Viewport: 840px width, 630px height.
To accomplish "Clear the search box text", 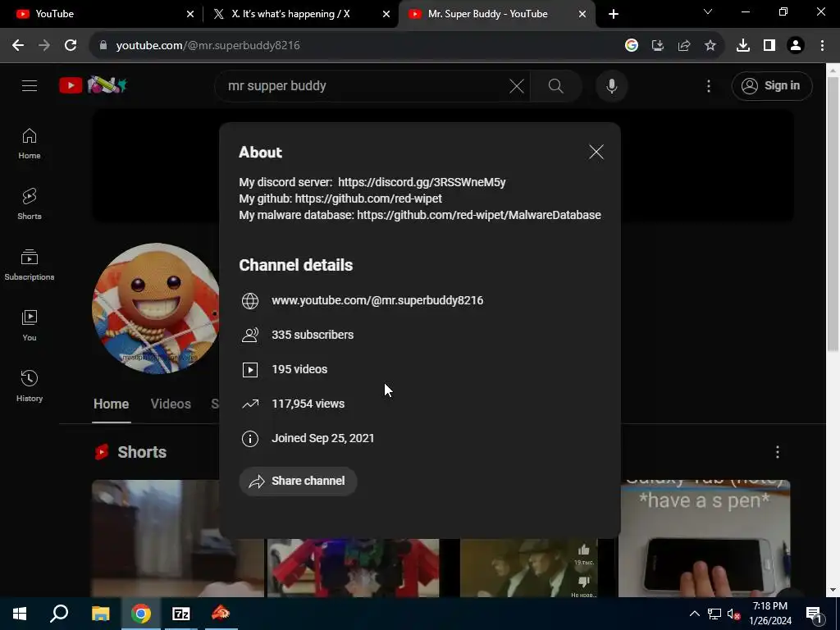I will [x=517, y=85].
